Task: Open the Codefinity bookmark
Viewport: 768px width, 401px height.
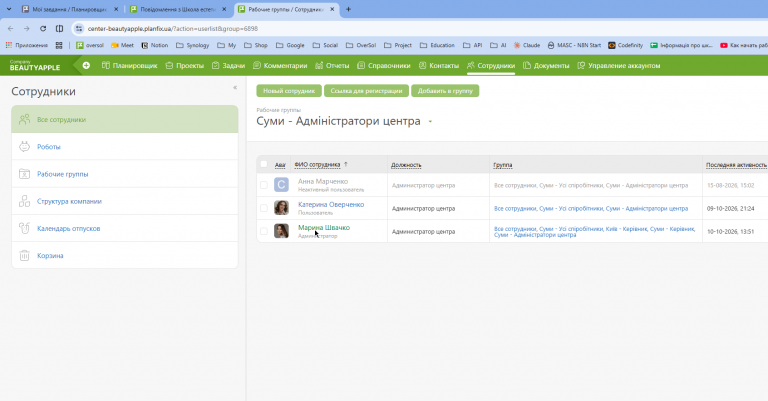Action: tap(625, 45)
